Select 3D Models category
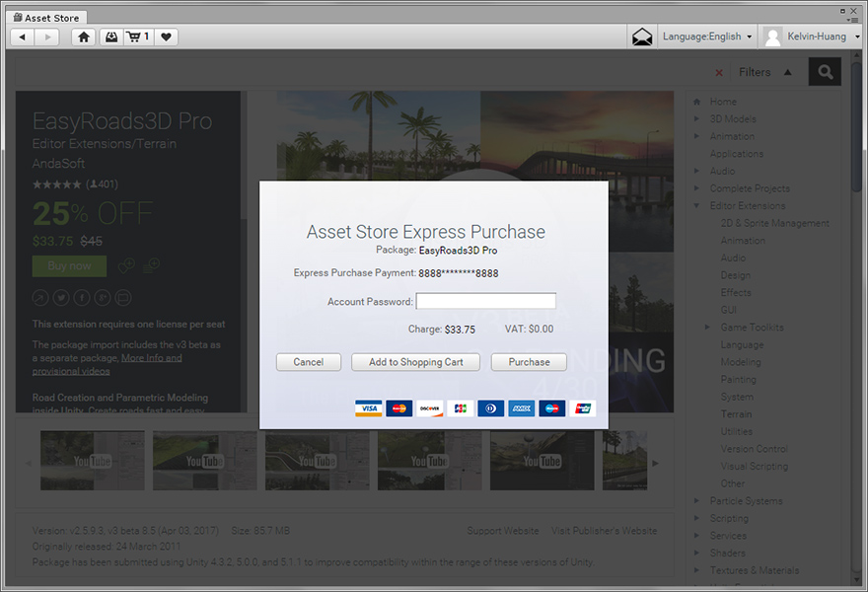This screenshot has width=868, height=592. tap(733, 119)
